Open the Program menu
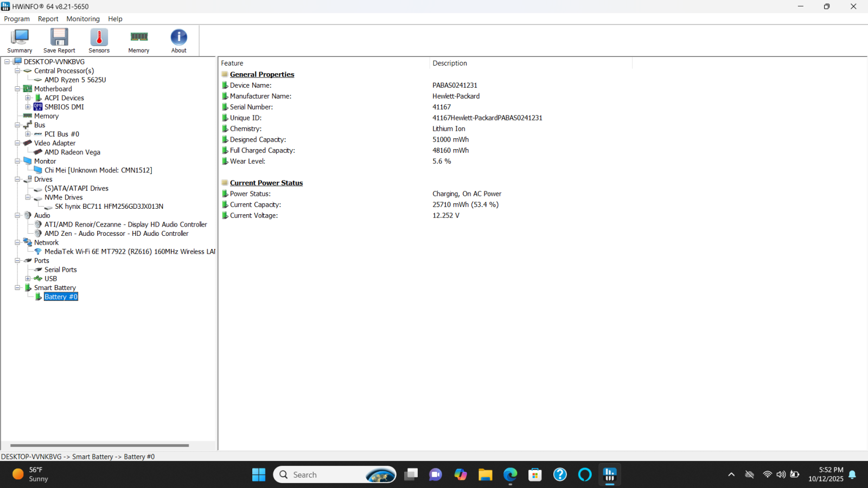Viewport: 868px width, 488px height. [17, 18]
